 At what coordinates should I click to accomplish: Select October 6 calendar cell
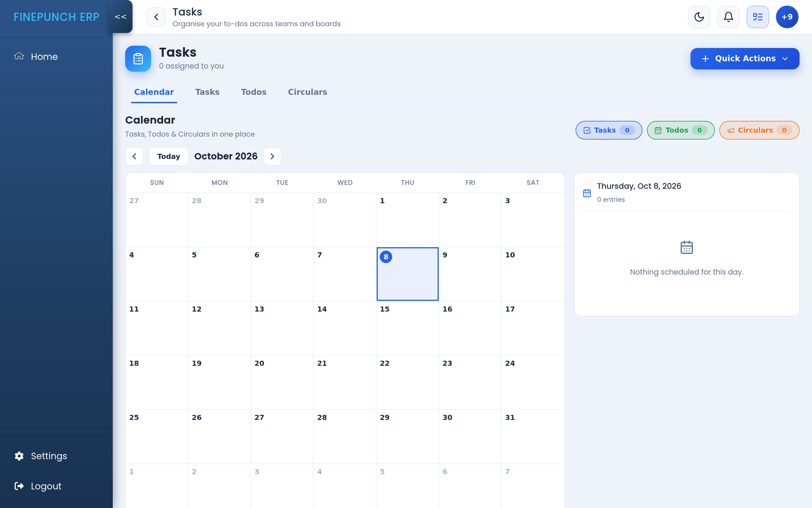[x=282, y=274]
